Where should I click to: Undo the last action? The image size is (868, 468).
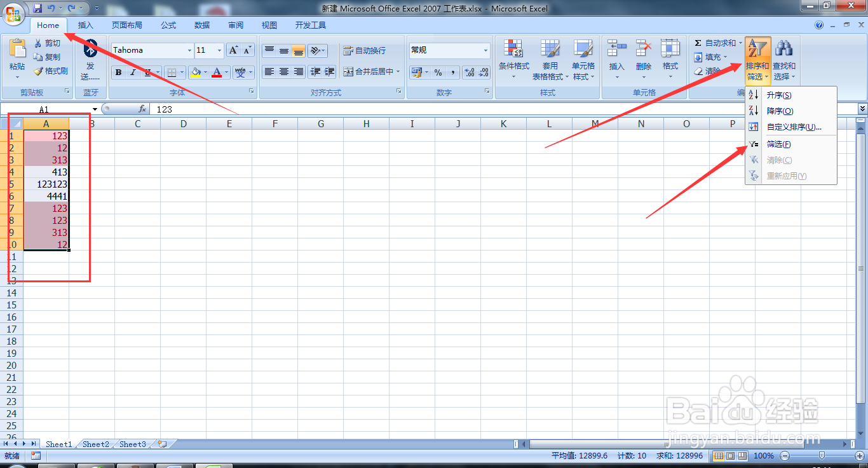tap(51, 8)
